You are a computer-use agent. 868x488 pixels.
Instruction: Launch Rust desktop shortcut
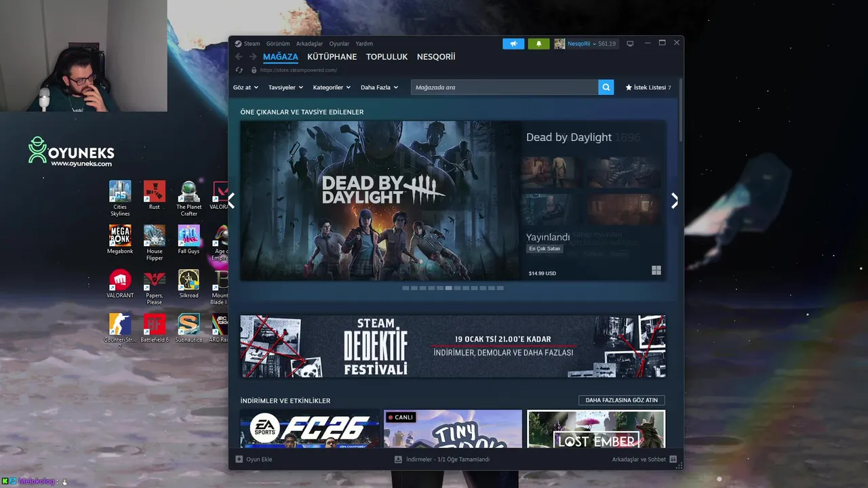[155, 195]
